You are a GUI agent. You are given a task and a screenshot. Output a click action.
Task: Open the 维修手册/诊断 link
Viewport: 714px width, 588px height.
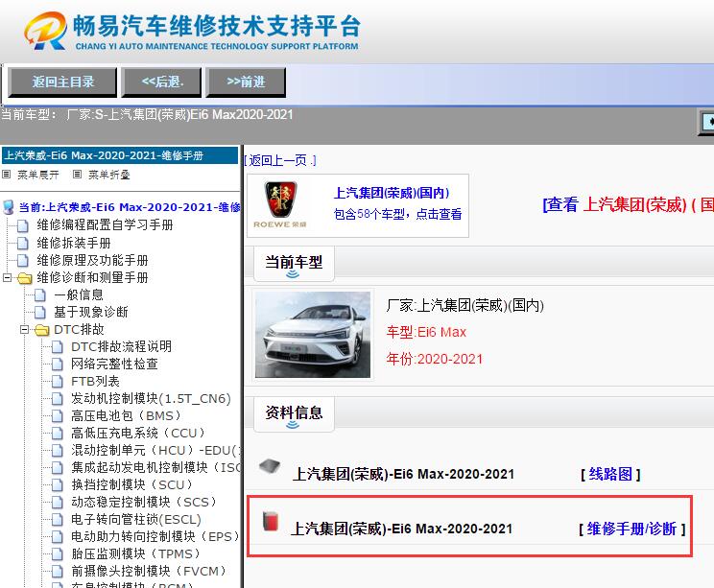631,529
